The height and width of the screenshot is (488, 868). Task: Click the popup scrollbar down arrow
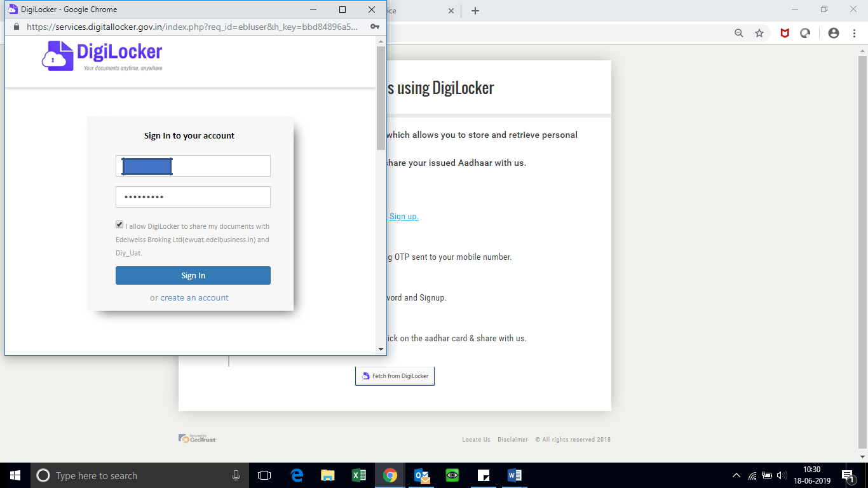click(381, 349)
